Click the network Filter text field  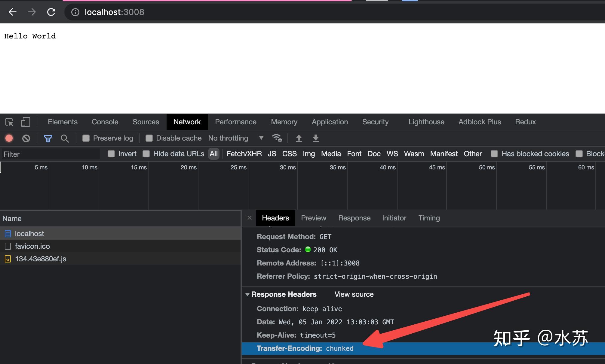click(51, 154)
